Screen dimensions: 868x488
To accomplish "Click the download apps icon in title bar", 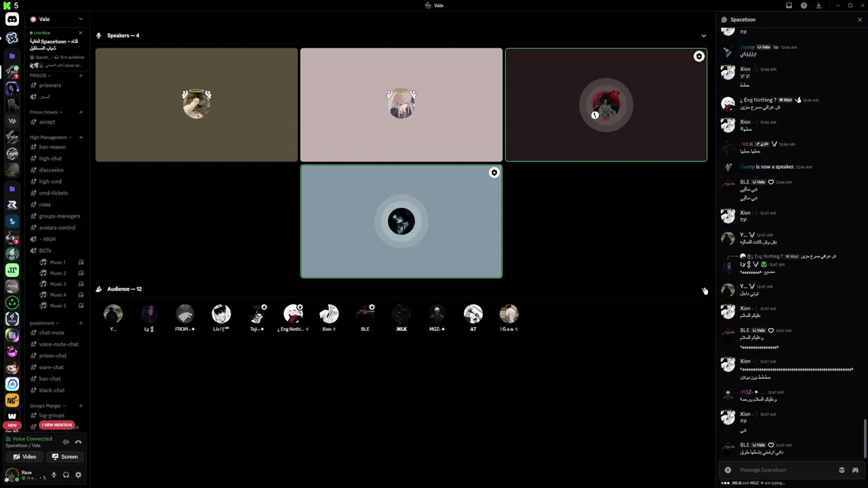I will pos(818,5).
